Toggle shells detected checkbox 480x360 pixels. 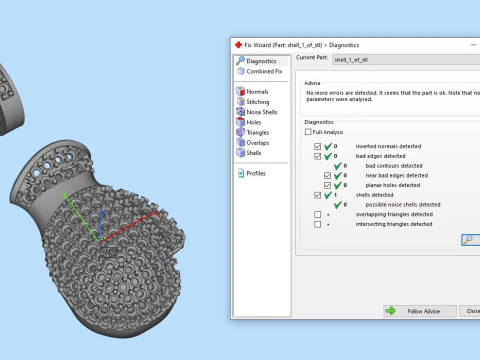pos(317,195)
